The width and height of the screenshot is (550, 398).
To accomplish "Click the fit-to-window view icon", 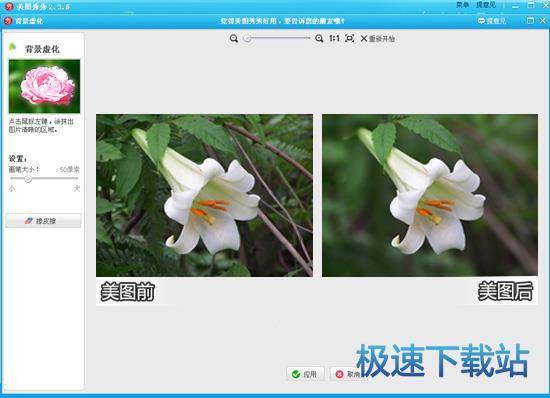I will pos(349,38).
